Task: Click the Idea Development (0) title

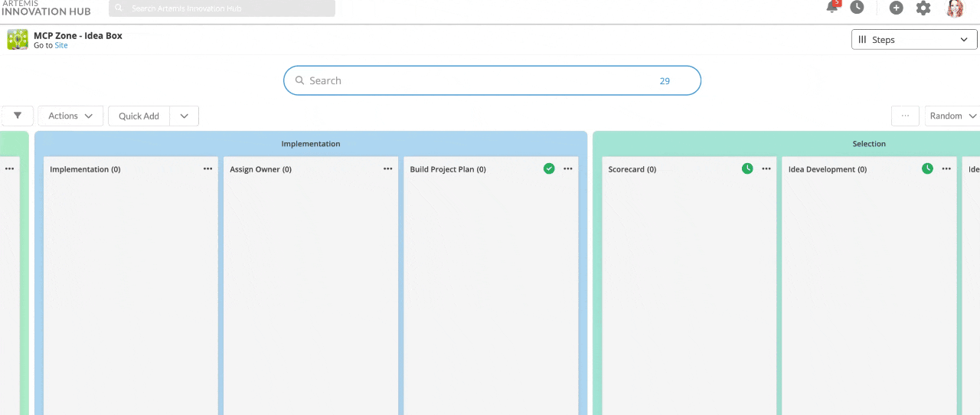Action: click(828, 169)
